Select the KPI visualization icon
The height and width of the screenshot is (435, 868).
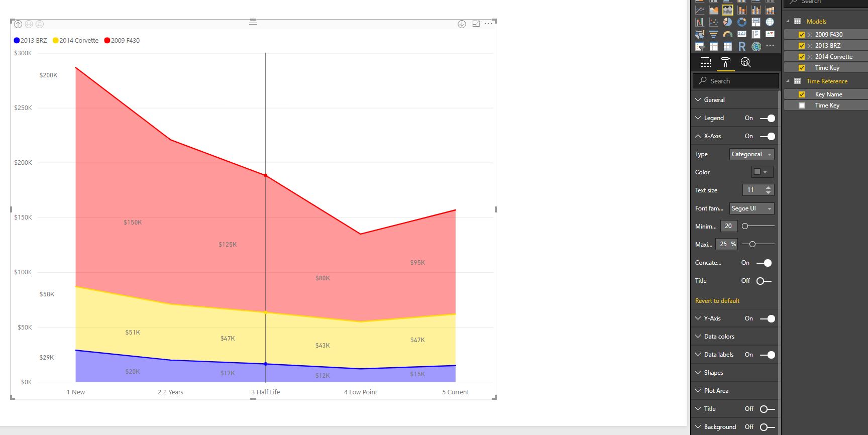[770, 34]
